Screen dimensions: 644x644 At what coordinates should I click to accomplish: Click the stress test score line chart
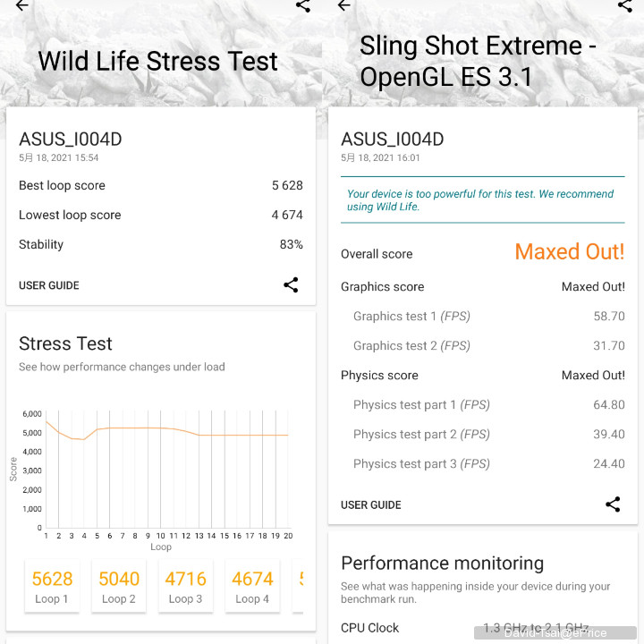coord(165,470)
